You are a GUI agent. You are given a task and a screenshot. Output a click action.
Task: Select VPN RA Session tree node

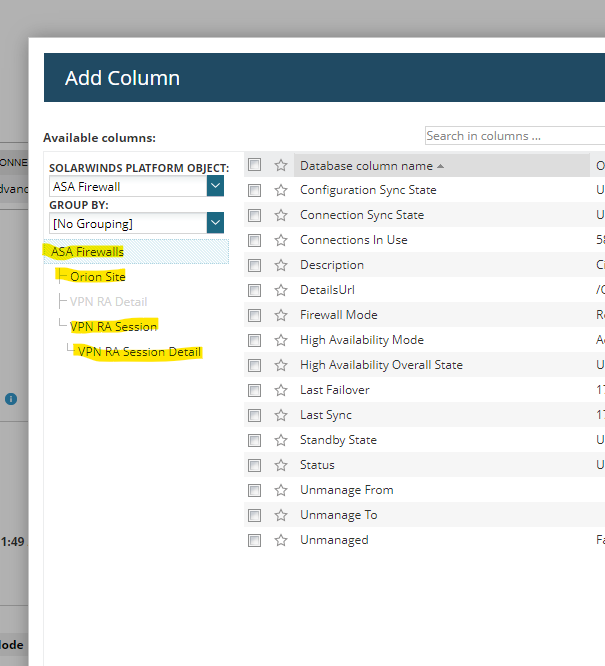(113, 327)
